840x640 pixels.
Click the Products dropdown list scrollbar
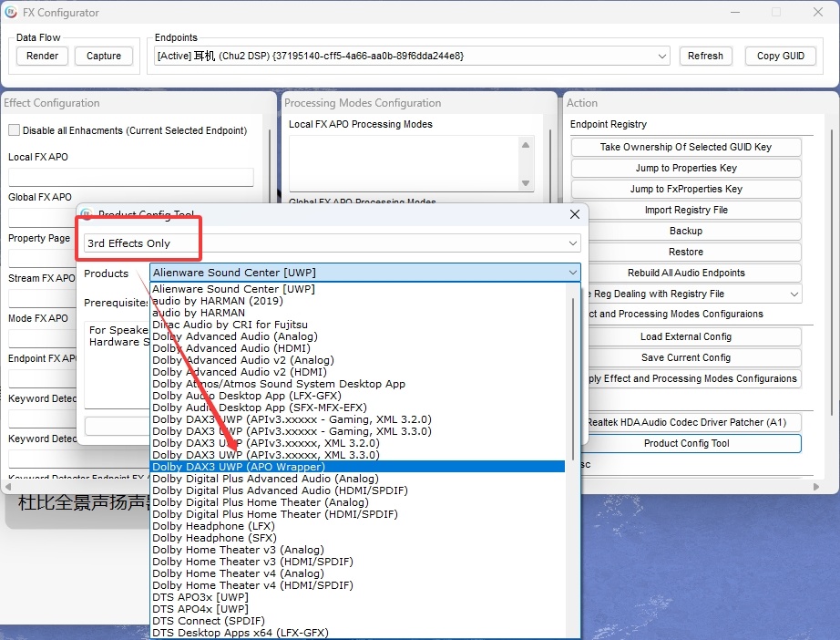point(573,379)
